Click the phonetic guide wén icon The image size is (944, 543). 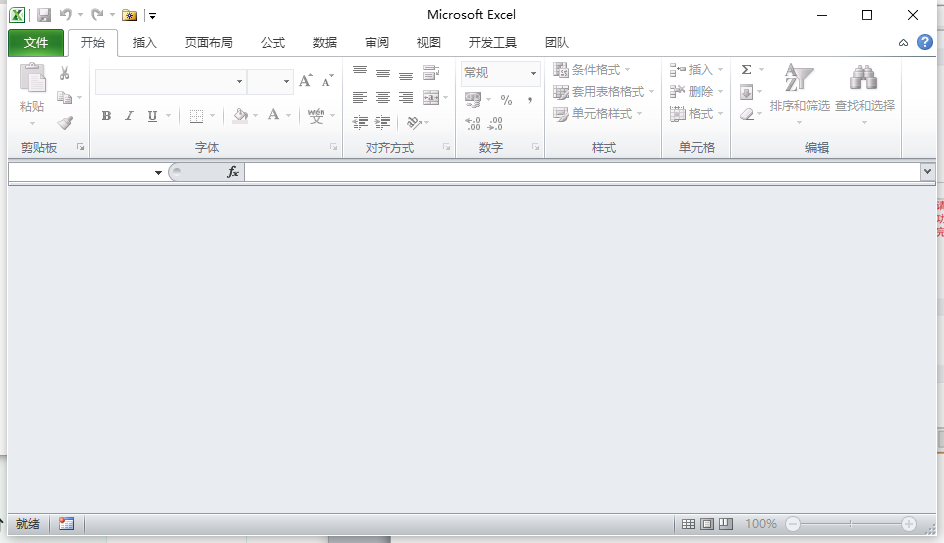[x=315, y=116]
